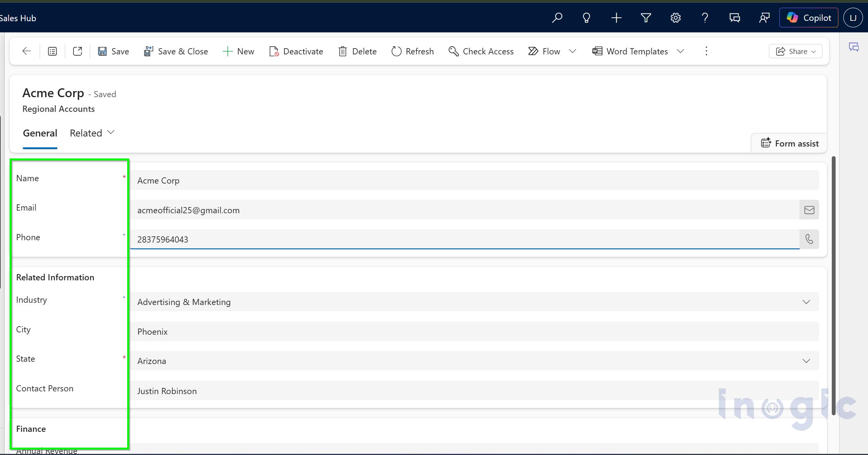Click the Sales Hub app name

tap(18, 18)
